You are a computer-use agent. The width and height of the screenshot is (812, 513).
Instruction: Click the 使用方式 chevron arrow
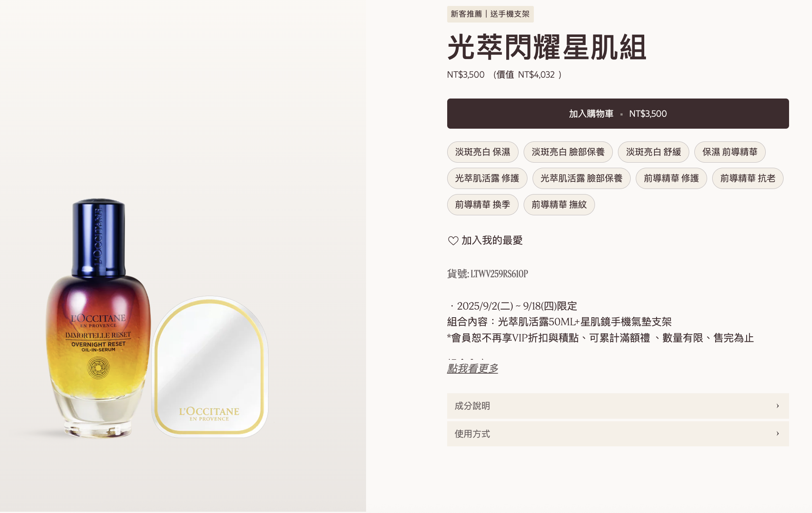(777, 434)
